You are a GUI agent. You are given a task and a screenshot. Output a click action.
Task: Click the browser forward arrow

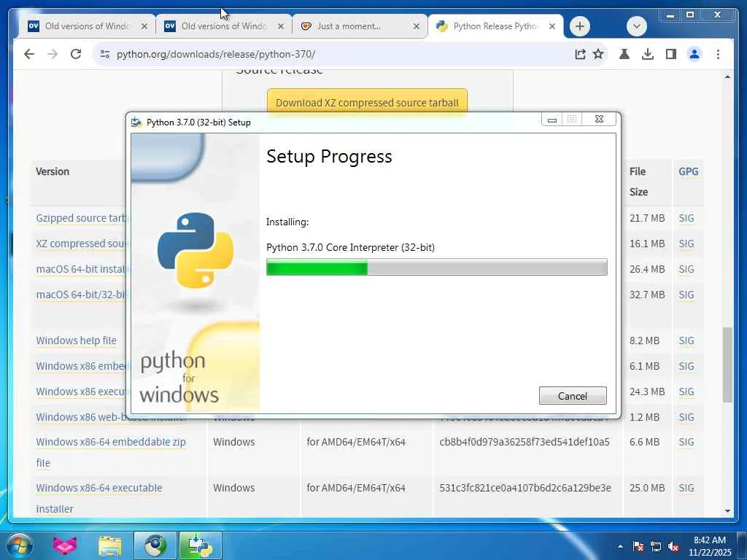[53, 54]
